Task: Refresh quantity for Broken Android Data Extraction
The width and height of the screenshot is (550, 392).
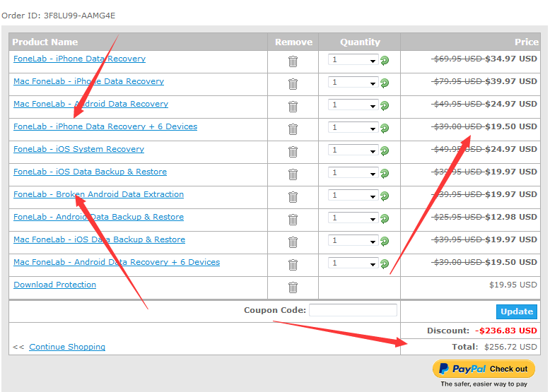Action: point(385,196)
